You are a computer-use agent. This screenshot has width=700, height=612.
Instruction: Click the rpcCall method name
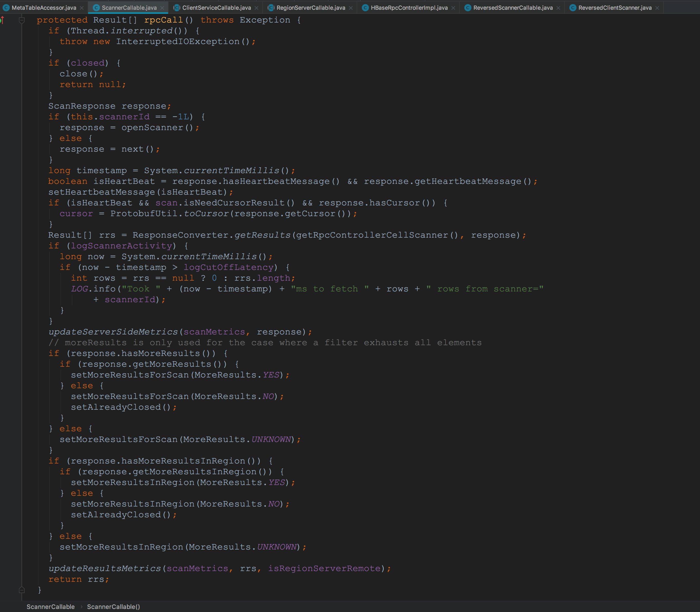pyautogui.click(x=164, y=20)
